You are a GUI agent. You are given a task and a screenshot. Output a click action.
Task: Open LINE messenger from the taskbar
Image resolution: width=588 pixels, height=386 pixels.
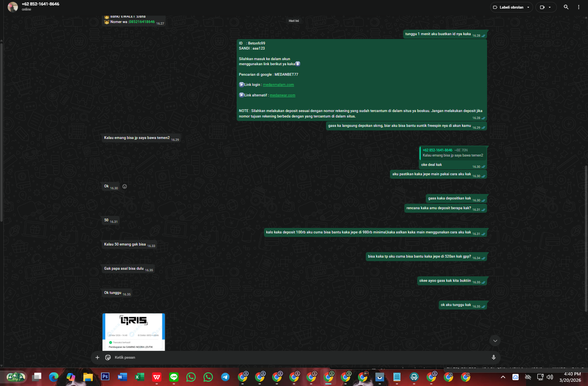coord(174,377)
